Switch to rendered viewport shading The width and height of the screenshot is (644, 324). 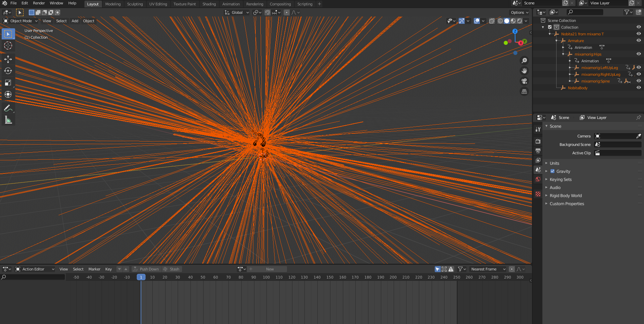point(520,21)
